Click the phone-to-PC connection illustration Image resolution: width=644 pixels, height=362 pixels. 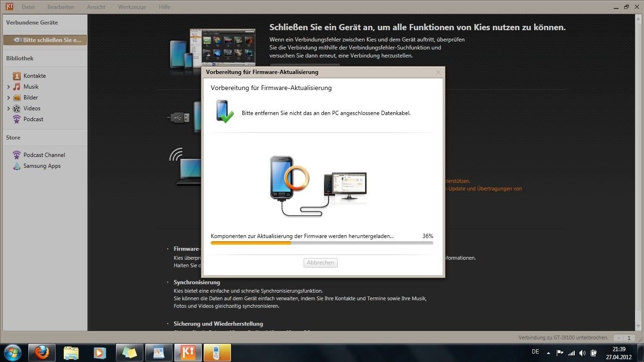[x=319, y=186]
